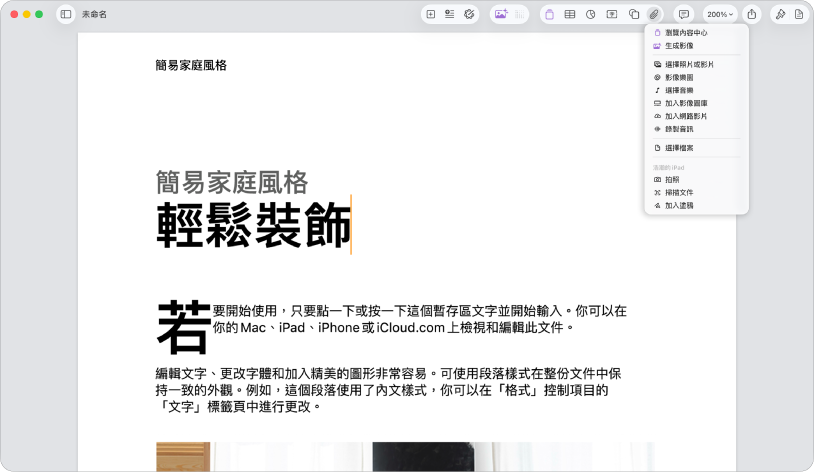Image resolution: width=814 pixels, height=473 pixels.
Task: Open the chart pie icon in toolbar
Action: click(x=591, y=15)
